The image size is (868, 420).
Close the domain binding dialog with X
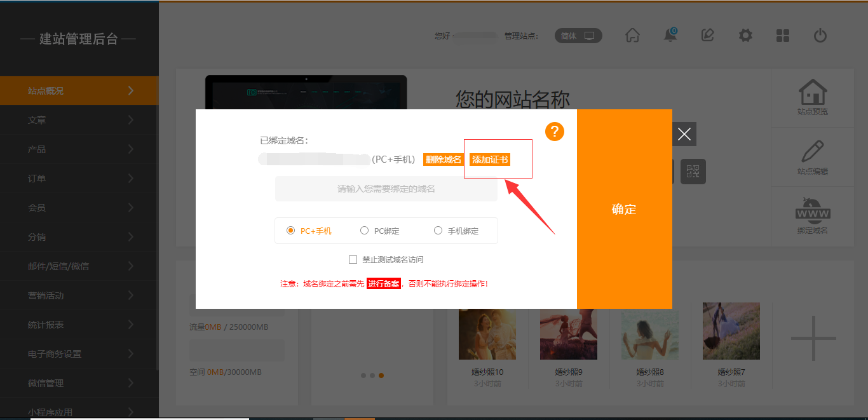[684, 134]
